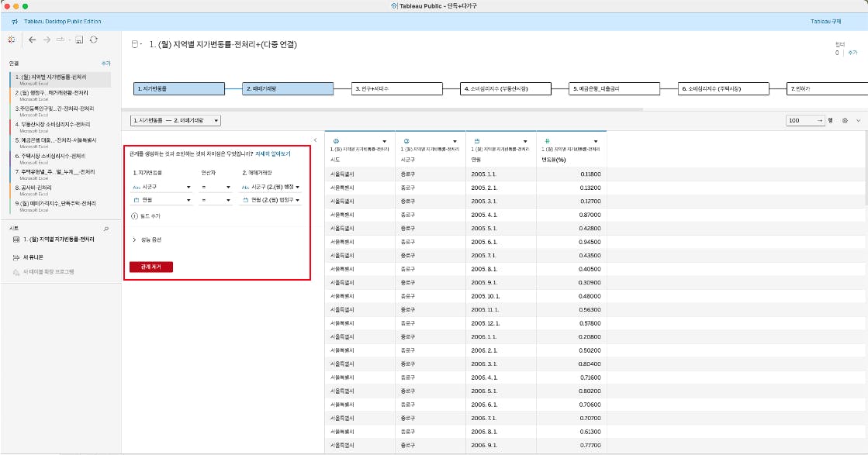Screen dimensions: 868x455
Task: Select connection 2.(월) 행정구_매매거래현황-전처리
Action: click(60, 95)
